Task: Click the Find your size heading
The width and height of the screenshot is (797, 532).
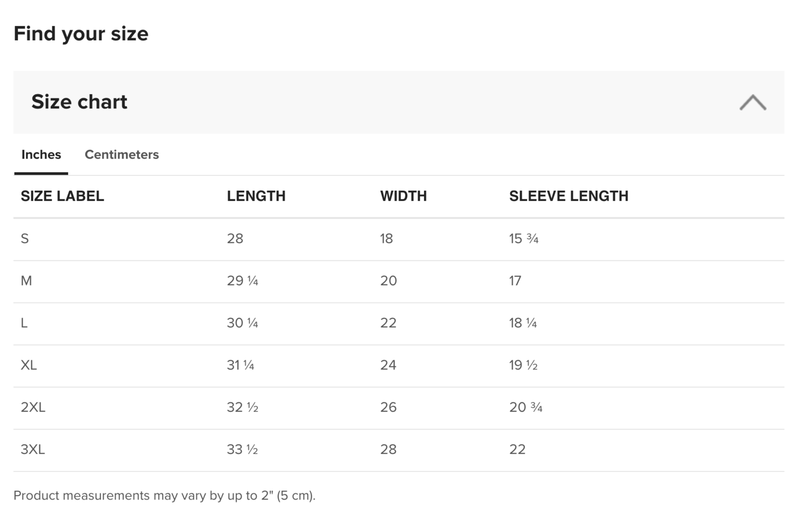Action: point(81,33)
